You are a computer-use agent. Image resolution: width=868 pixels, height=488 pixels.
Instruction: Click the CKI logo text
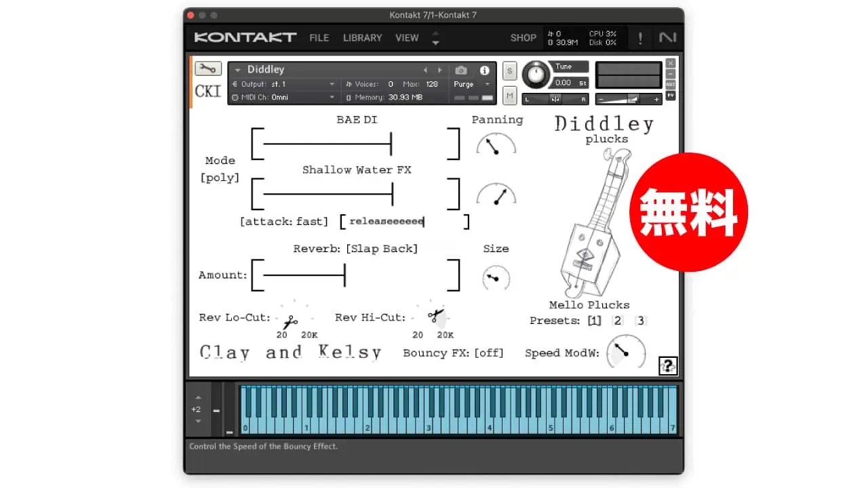click(x=208, y=91)
